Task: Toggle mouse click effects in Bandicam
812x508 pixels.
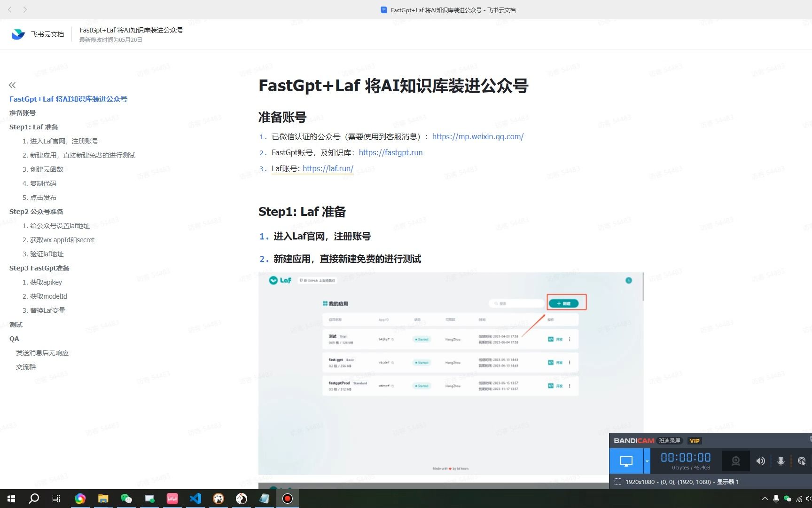Action: [x=803, y=461]
